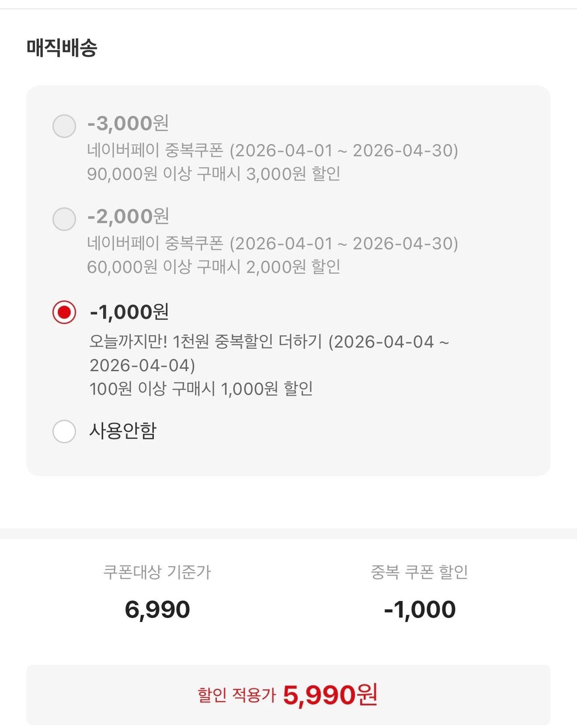Select the -2,000원 coupon radio button
The image size is (577, 728).
[64, 219]
